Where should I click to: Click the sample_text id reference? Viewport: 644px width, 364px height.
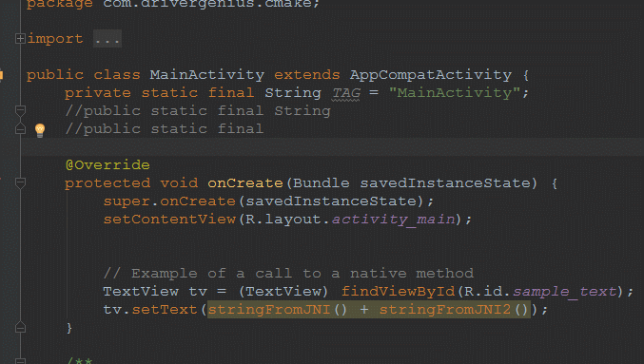[565, 292]
